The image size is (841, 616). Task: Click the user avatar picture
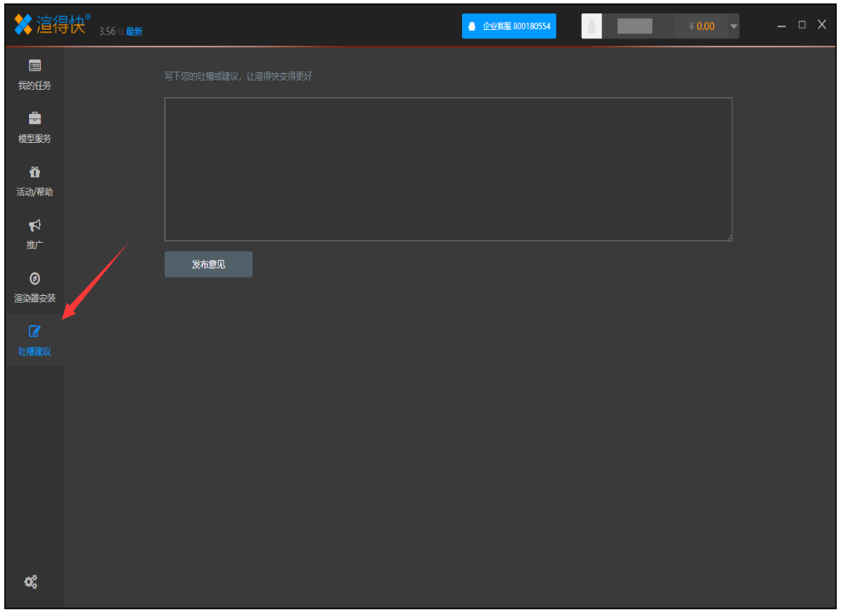point(591,26)
